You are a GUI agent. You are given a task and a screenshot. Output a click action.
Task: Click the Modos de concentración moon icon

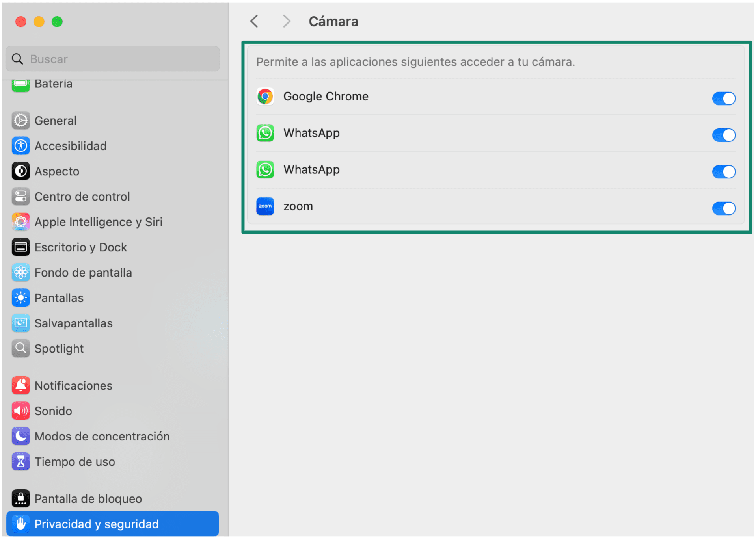pos(20,436)
